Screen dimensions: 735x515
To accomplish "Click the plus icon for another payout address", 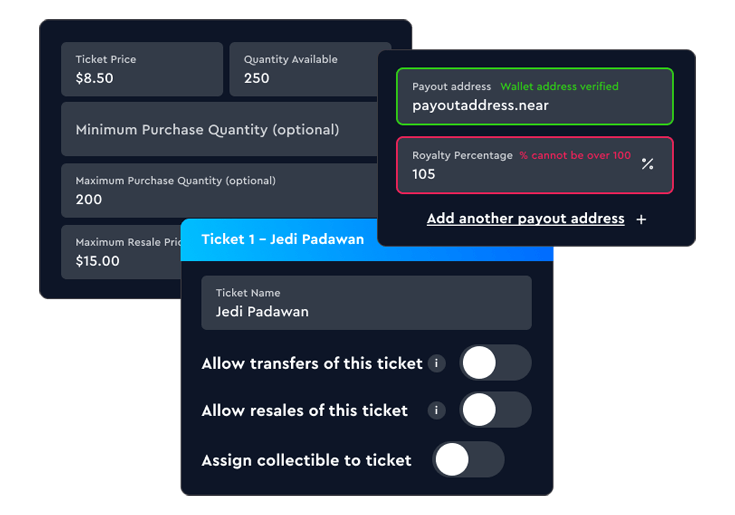I will point(641,219).
